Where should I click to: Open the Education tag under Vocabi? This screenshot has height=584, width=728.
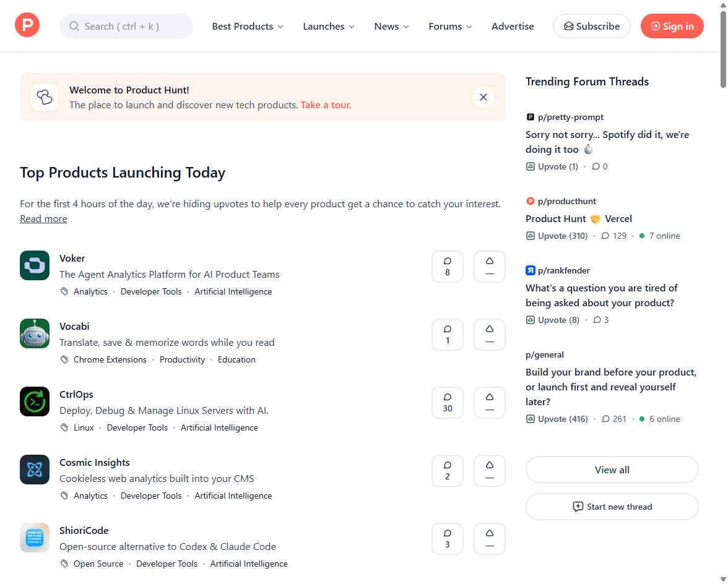point(236,359)
